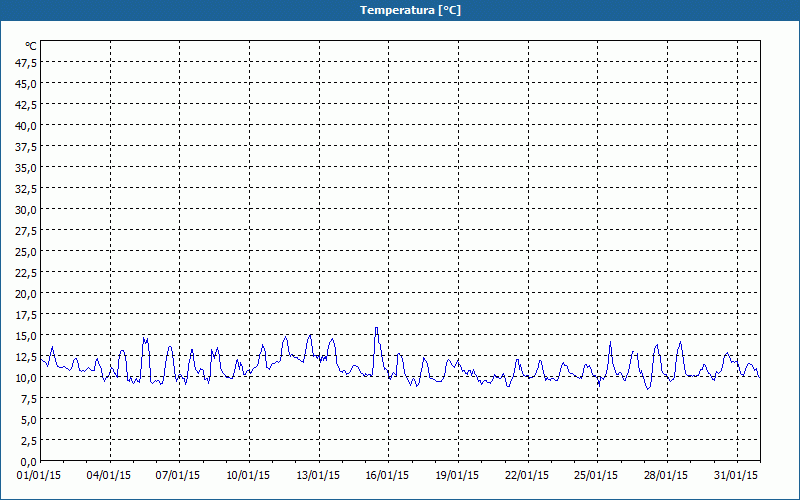Select the 40,0 y-axis label
The image size is (800, 500).
click(x=27, y=126)
